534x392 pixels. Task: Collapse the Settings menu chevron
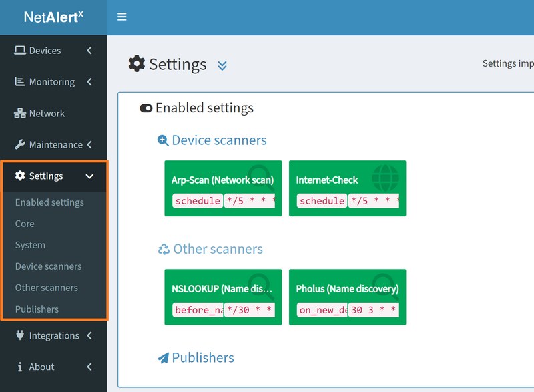coord(89,176)
